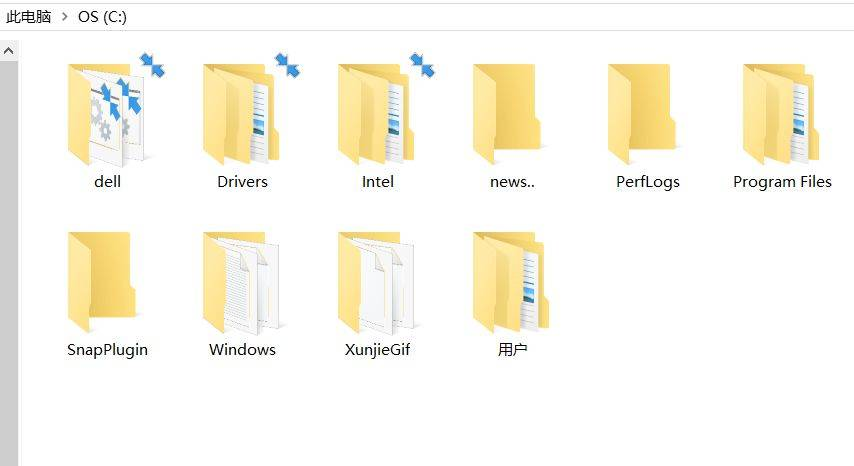This screenshot has width=854, height=466.
Task: Click the scroll up arrow in left pane
Action: pos(9,51)
